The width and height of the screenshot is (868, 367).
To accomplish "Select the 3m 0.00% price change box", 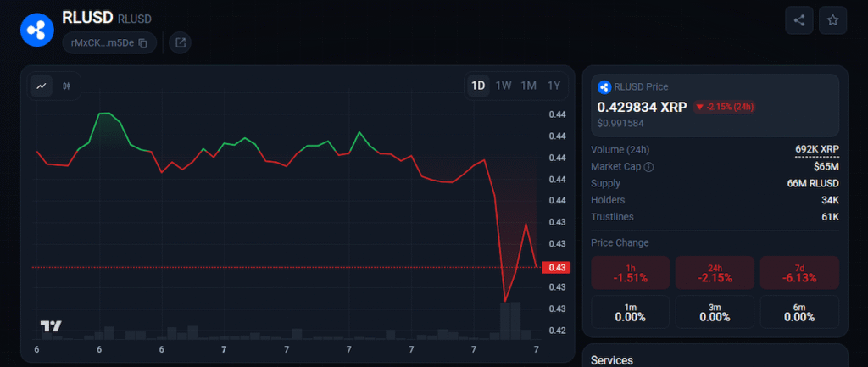I will [x=715, y=312].
